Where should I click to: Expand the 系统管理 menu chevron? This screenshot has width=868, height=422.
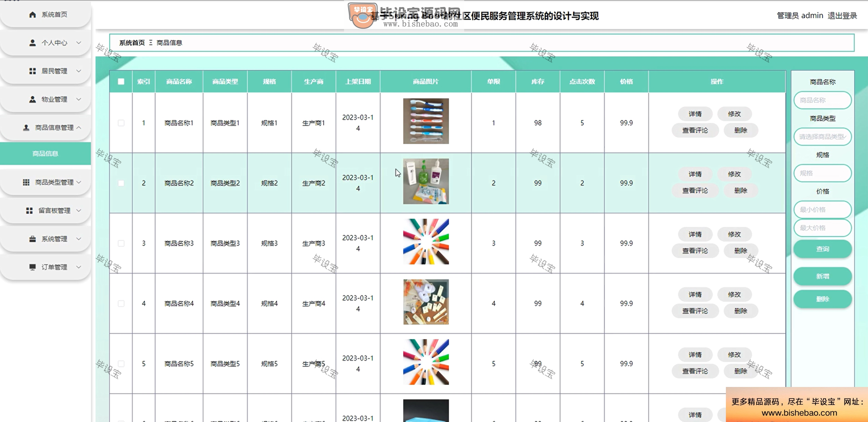78,239
